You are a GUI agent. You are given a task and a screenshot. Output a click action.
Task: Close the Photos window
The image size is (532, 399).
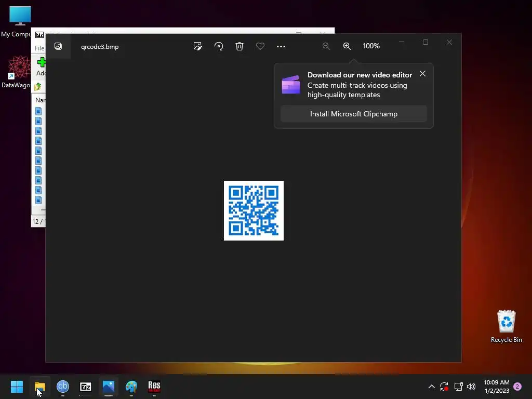[x=449, y=42]
